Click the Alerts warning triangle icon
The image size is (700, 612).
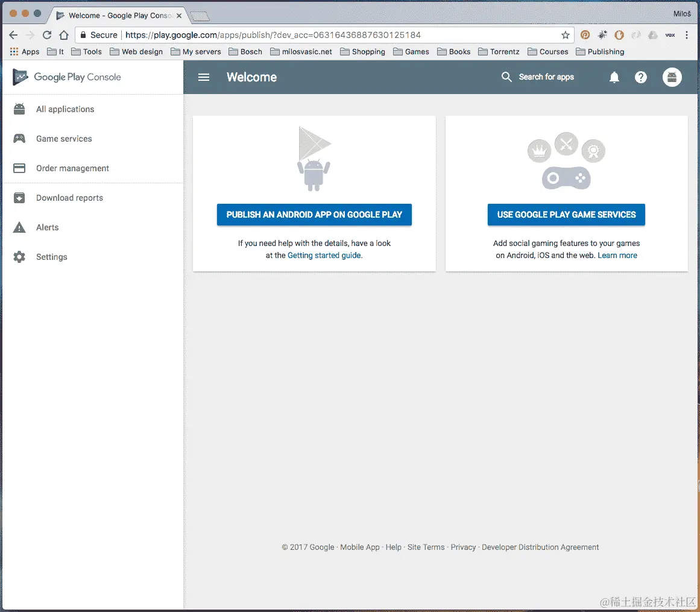[19, 227]
